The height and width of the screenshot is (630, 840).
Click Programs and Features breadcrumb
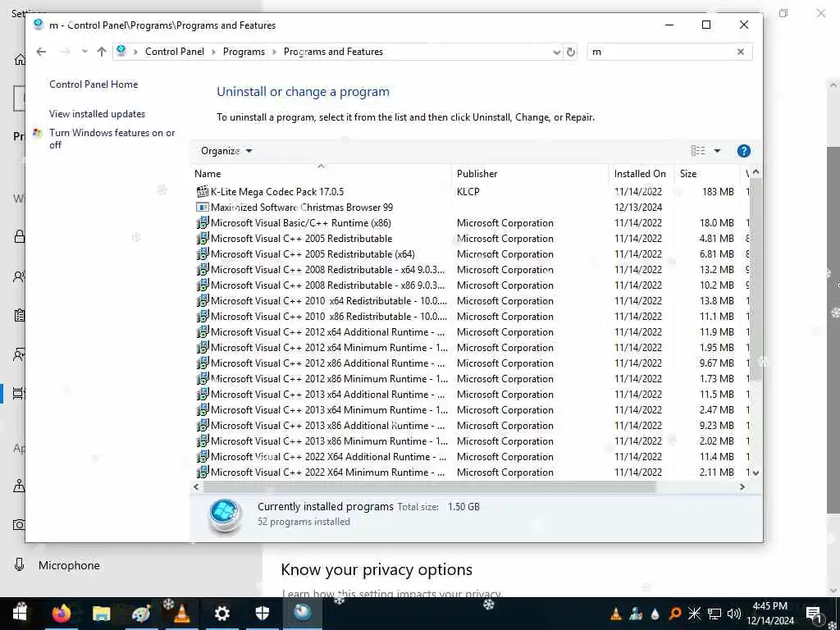point(333,52)
